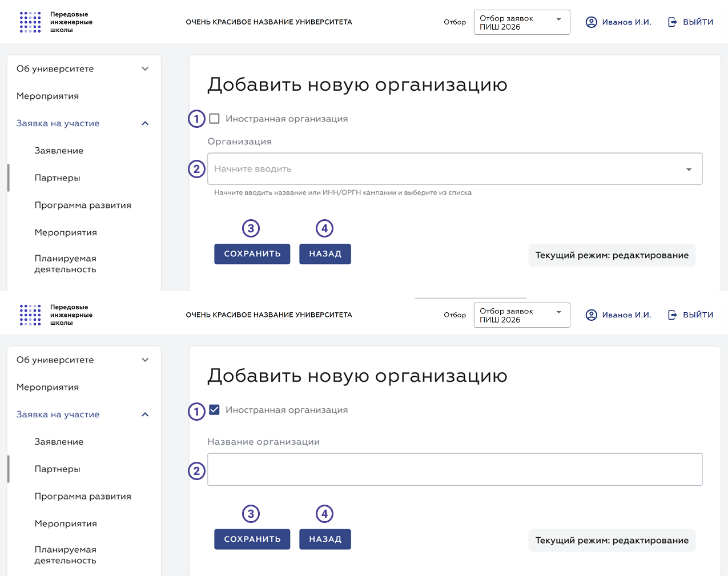Open Мероприятия top-level item in bottom sidebar
This screenshot has width=728, height=576.
point(47,387)
